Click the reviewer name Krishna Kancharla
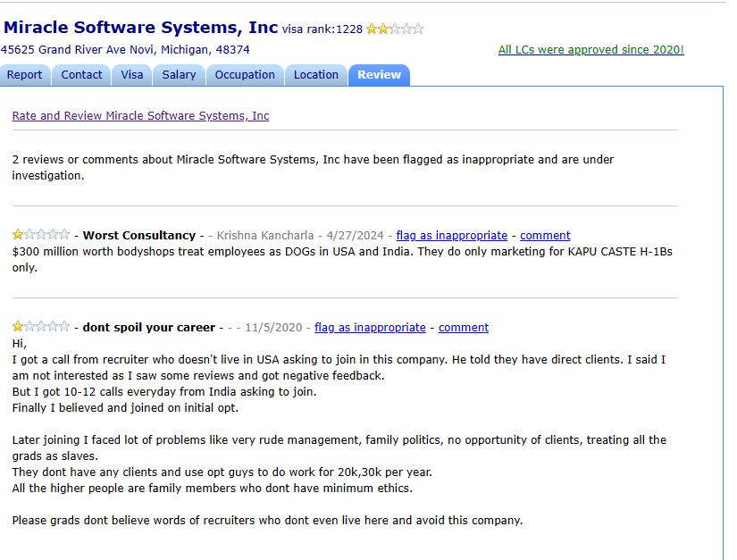 (265, 236)
